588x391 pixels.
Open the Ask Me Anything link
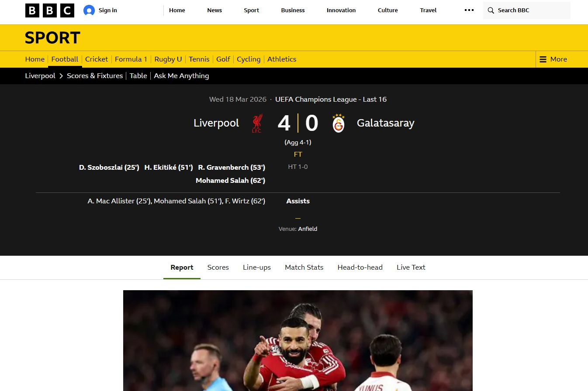click(x=181, y=76)
